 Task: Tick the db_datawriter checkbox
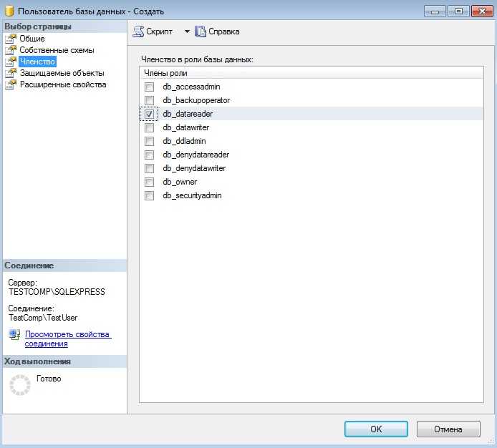click(x=150, y=127)
